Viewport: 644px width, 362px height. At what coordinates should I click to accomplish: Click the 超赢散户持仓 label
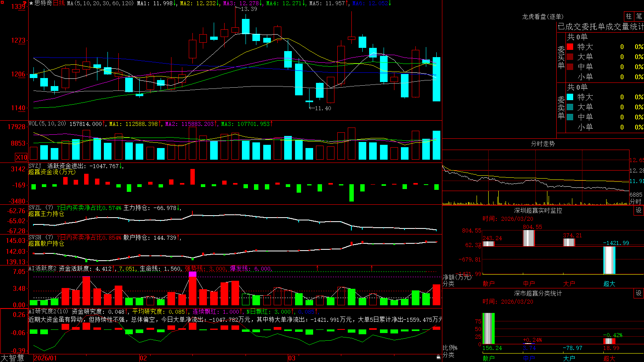46,243
